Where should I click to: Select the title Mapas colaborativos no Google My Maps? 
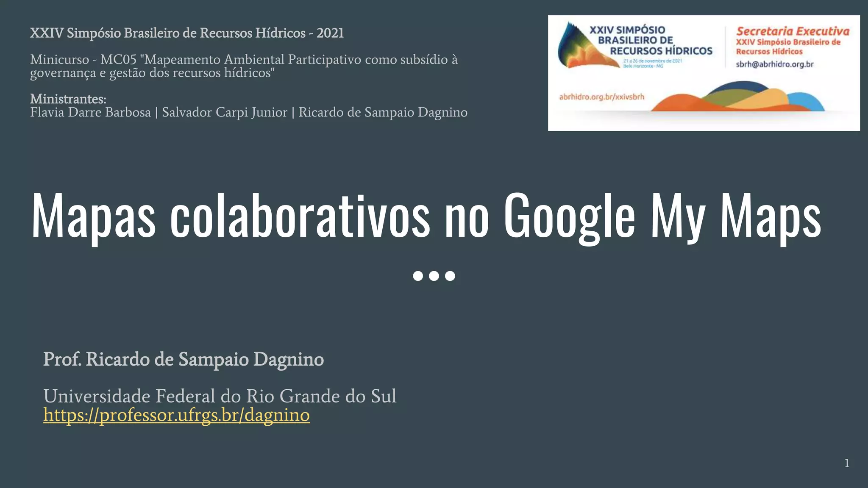pos(426,215)
